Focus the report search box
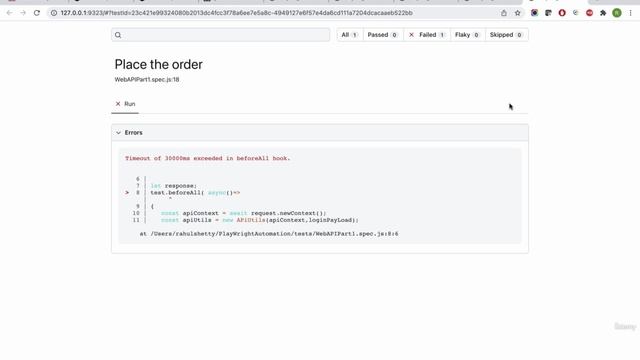640x360 pixels. pos(220,35)
